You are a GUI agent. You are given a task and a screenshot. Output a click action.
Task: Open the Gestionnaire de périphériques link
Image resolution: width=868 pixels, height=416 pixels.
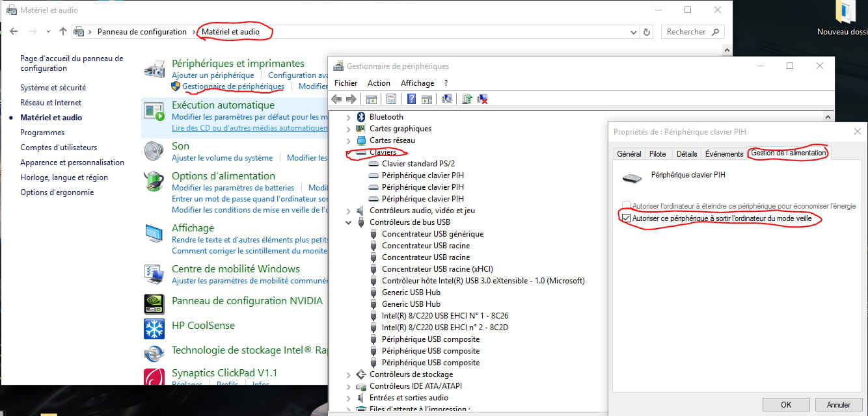coord(233,86)
